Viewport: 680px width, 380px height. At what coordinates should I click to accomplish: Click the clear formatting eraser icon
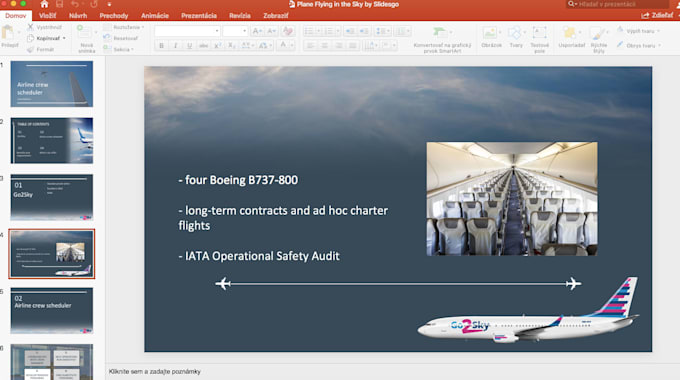coord(288,31)
